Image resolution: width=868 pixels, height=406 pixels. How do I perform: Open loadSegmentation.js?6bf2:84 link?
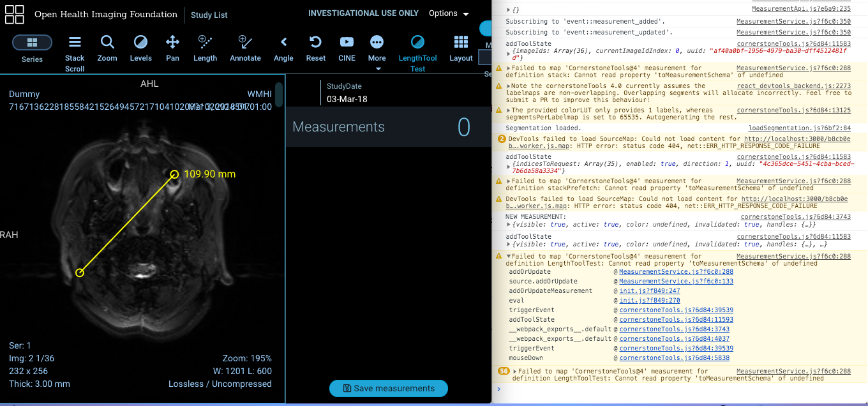(x=800, y=128)
